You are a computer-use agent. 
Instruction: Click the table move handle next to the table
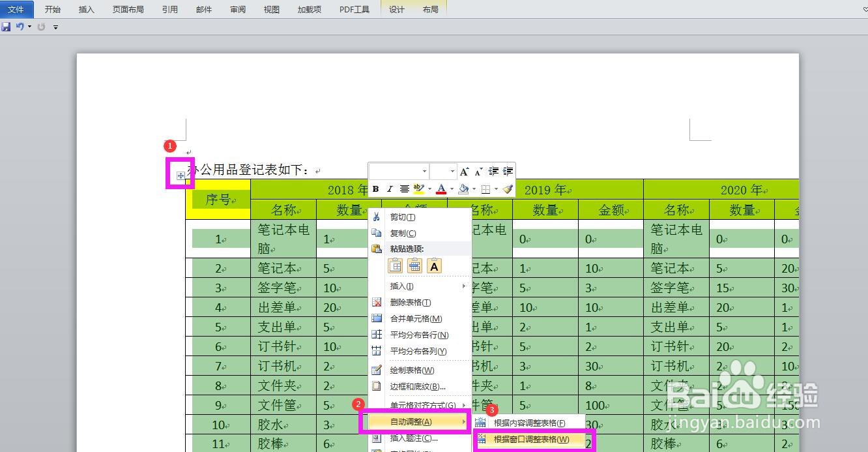click(x=180, y=175)
